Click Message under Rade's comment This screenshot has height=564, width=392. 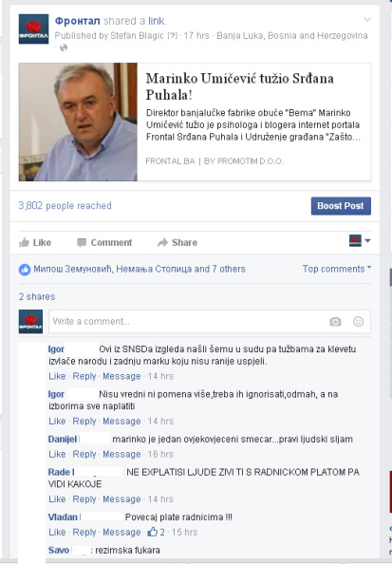click(x=121, y=499)
